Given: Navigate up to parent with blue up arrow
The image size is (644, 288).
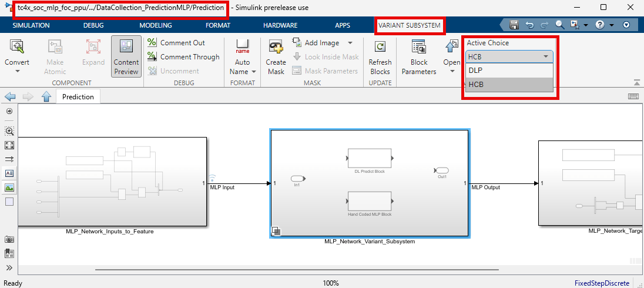Looking at the screenshot, I should tap(46, 97).
